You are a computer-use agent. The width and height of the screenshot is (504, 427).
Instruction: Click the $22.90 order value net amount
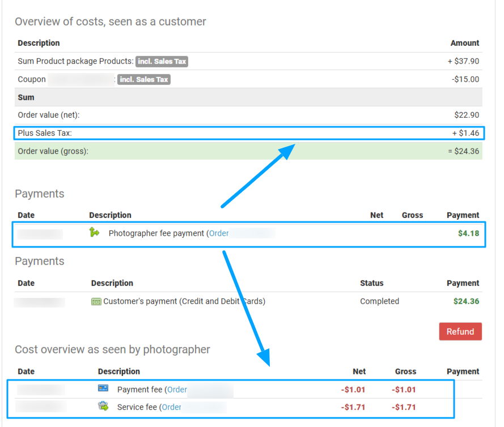(467, 115)
